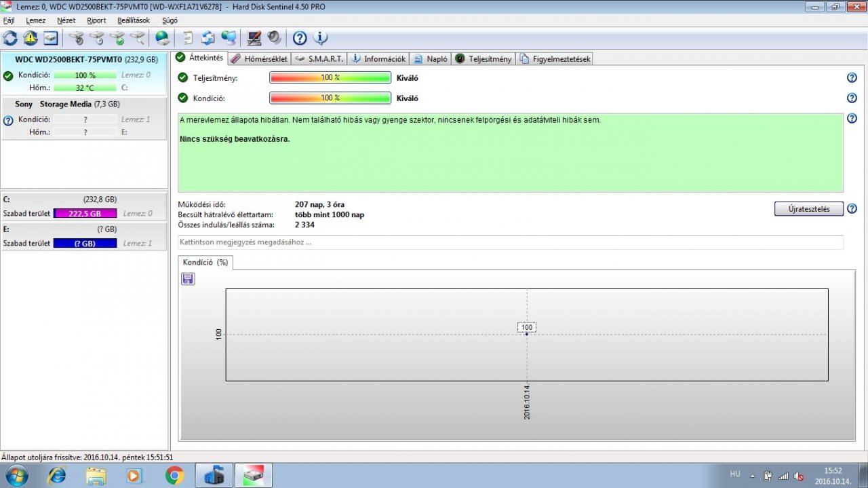Click green check icon of WDC disk
Viewport: 868px width, 488px height.
8,76
